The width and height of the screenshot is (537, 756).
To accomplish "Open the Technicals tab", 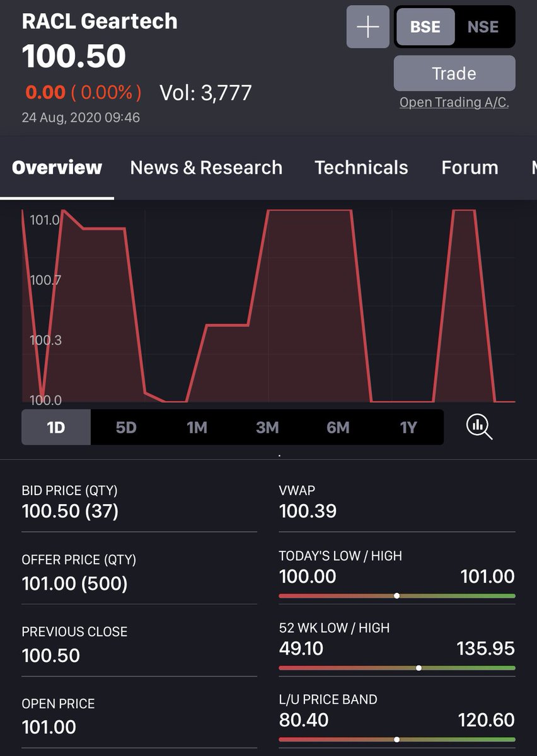I will click(361, 168).
